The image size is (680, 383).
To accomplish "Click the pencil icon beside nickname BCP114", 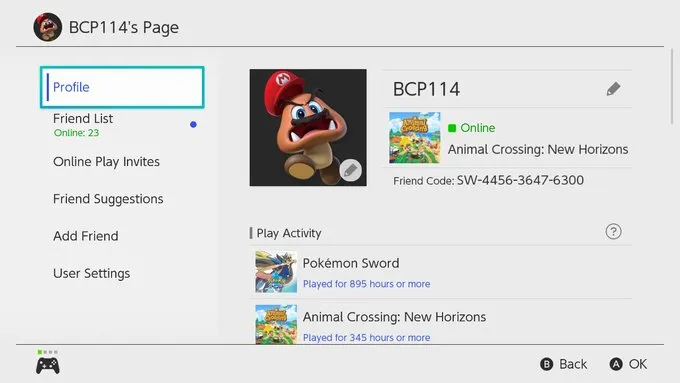I will 613,89.
